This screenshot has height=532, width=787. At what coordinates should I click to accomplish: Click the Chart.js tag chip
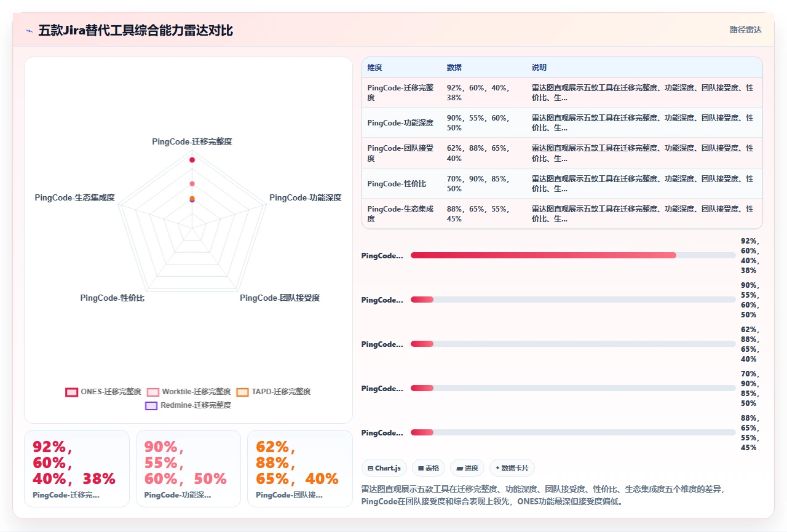pyautogui.click(x=384, y=468)
